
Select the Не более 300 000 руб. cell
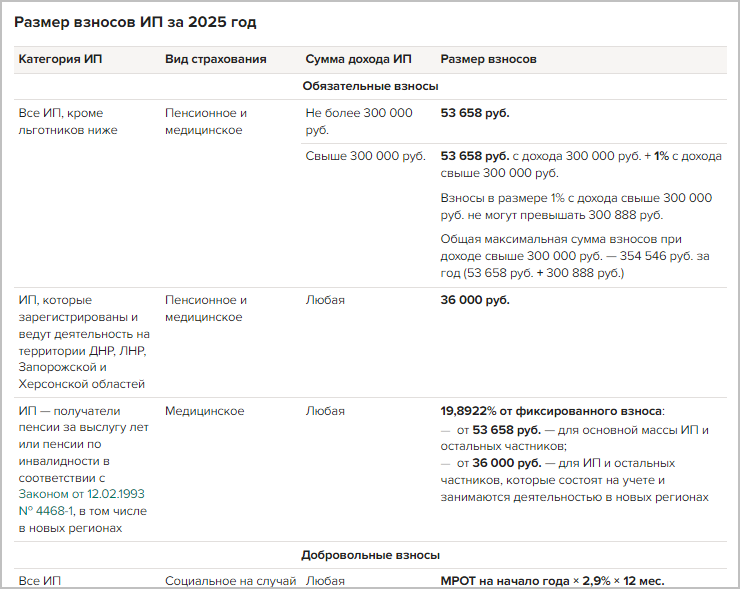tap(358, 121)
